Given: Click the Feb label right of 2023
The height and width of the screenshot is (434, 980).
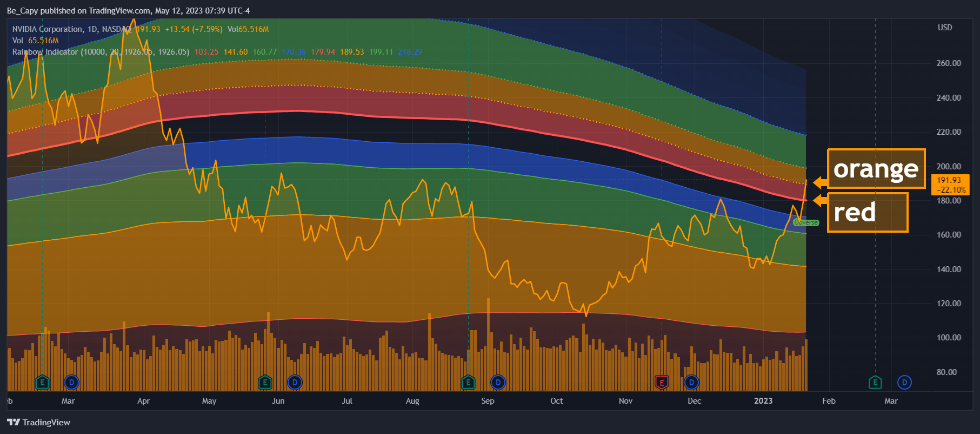Looking at the screenshot, I should (x=829, y=401).
